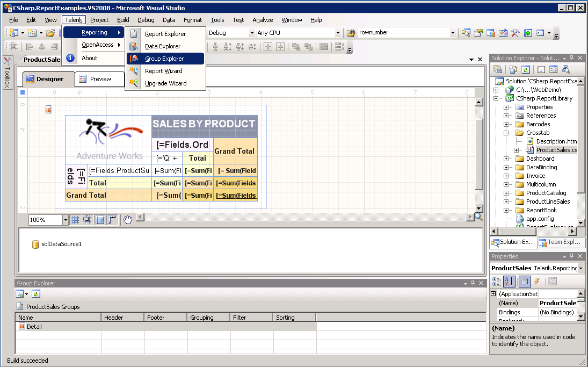Open the Analyze menu
588x367 pixels.
263,20
